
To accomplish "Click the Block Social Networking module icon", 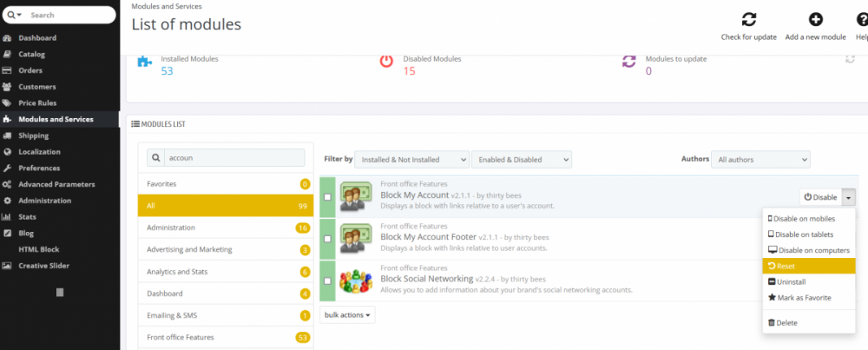I will click(356, 281).
